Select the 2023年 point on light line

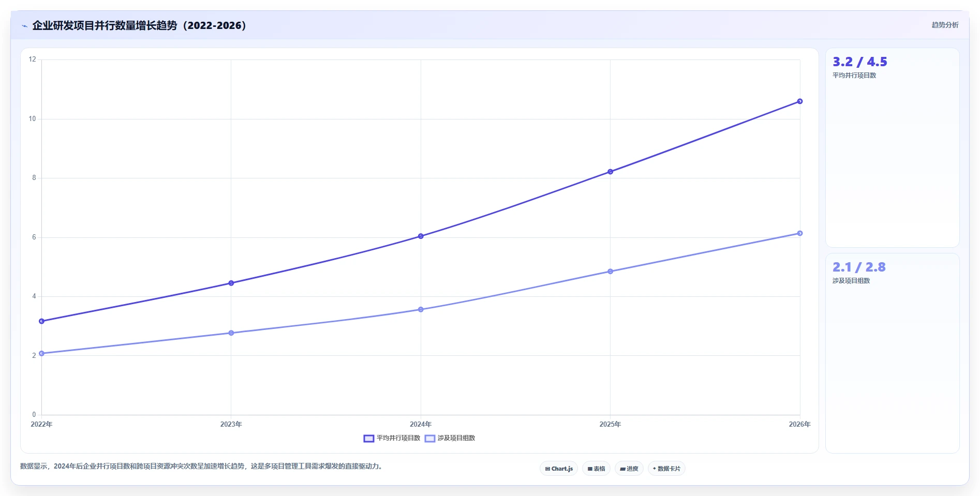point(231,333)
